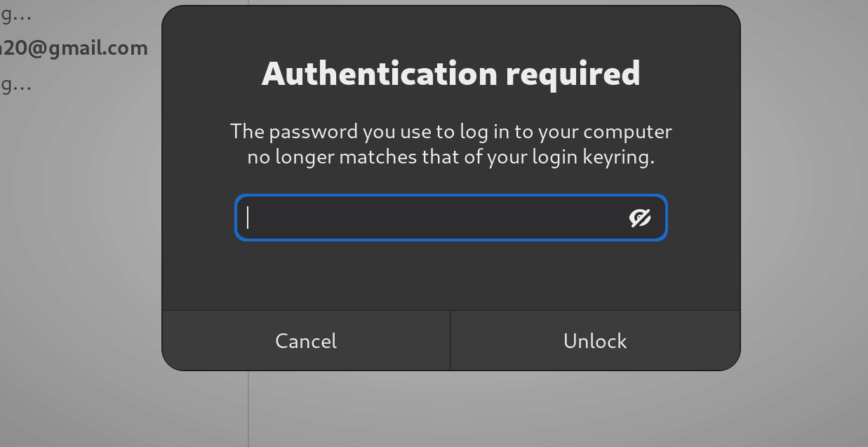868x447 pixels.
Task: Cancel the authentication dialog
Action: 306,341
